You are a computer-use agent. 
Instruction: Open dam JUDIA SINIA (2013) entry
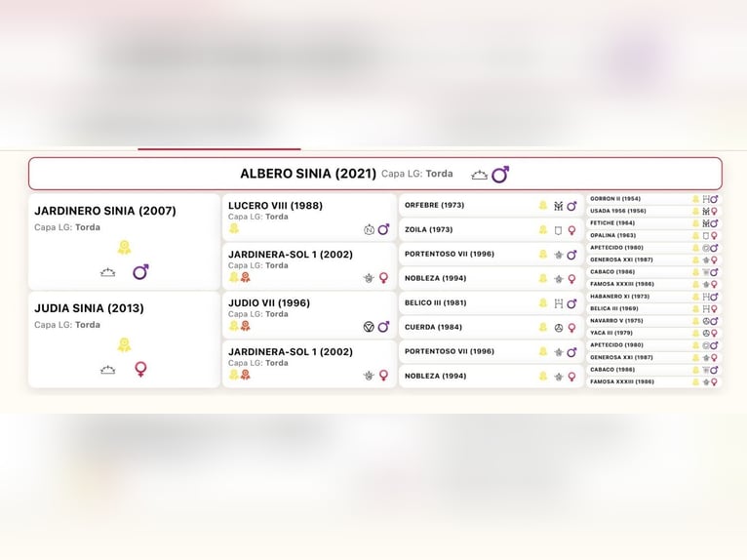[x=89, y=308]
